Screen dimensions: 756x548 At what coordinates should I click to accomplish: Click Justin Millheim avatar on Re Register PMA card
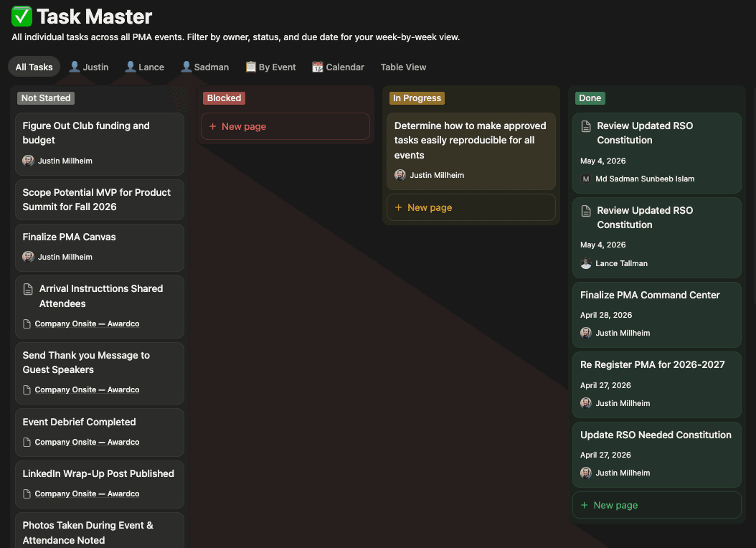pos(586,403)
